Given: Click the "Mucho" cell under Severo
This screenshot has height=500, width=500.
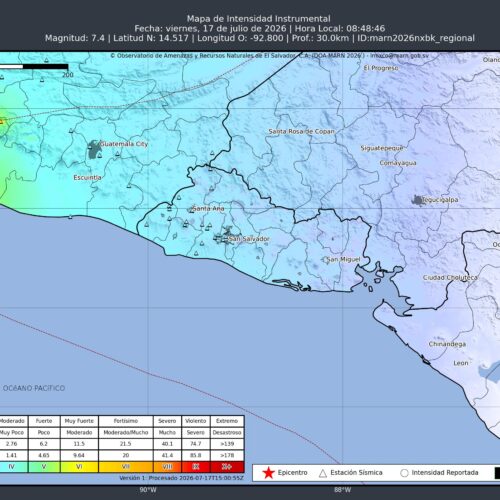Looking at the screenshot, I should click(x=167, y=432).
